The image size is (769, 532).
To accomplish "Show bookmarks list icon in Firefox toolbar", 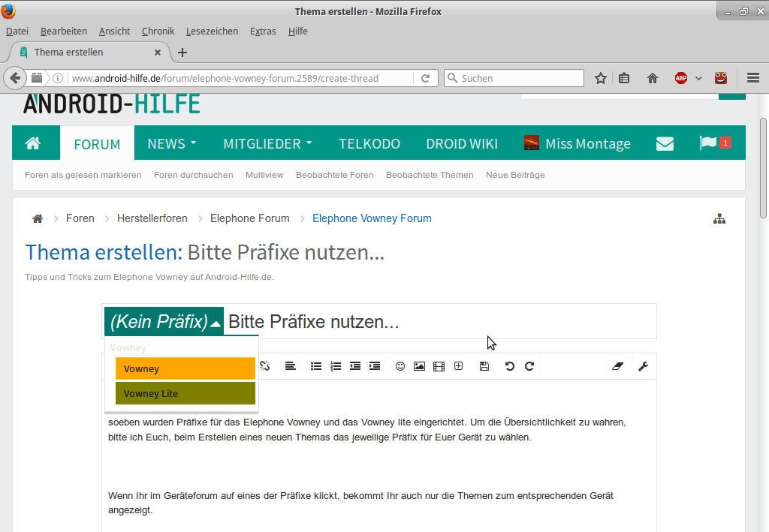I will coord(624,78).
